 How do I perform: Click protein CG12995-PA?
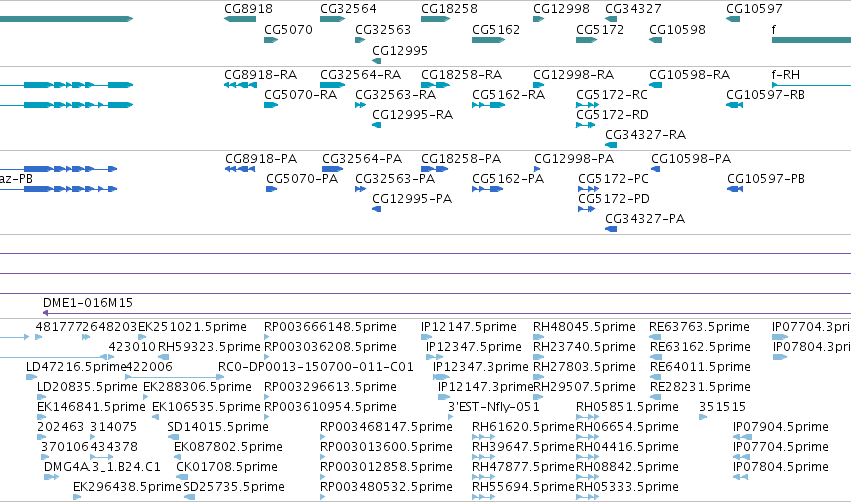coord(412,199)
